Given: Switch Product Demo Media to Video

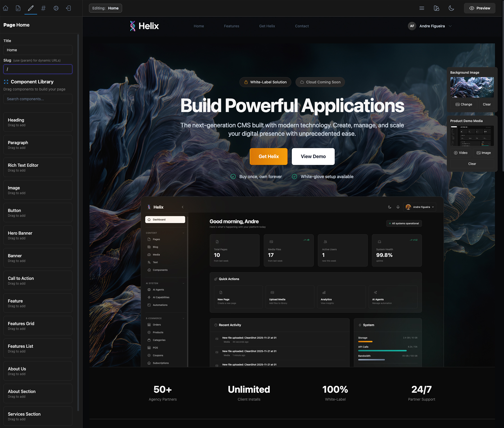Looking at the screenshot, I should click(x=461, y=153).
